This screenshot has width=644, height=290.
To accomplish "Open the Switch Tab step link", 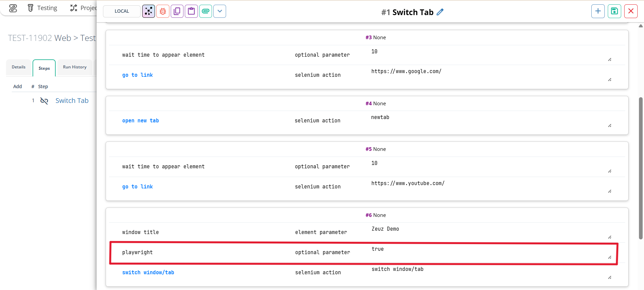I will pos(72,101).
